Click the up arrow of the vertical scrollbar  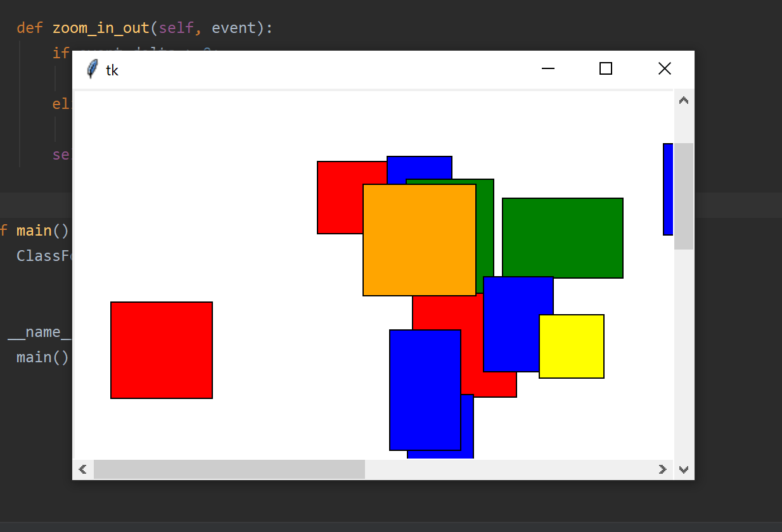[684, 99]
